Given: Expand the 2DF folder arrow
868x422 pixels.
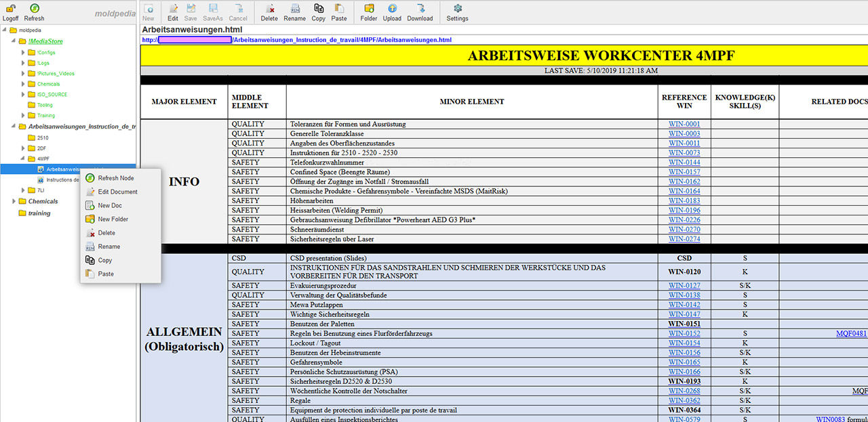Looking at the screenshot, I should coord(22,148).
